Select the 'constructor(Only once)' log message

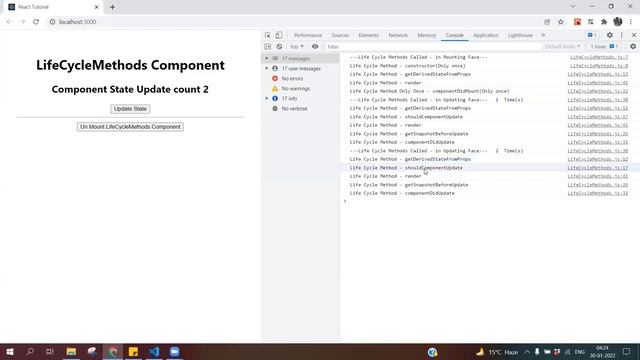(x=407, y=66)
